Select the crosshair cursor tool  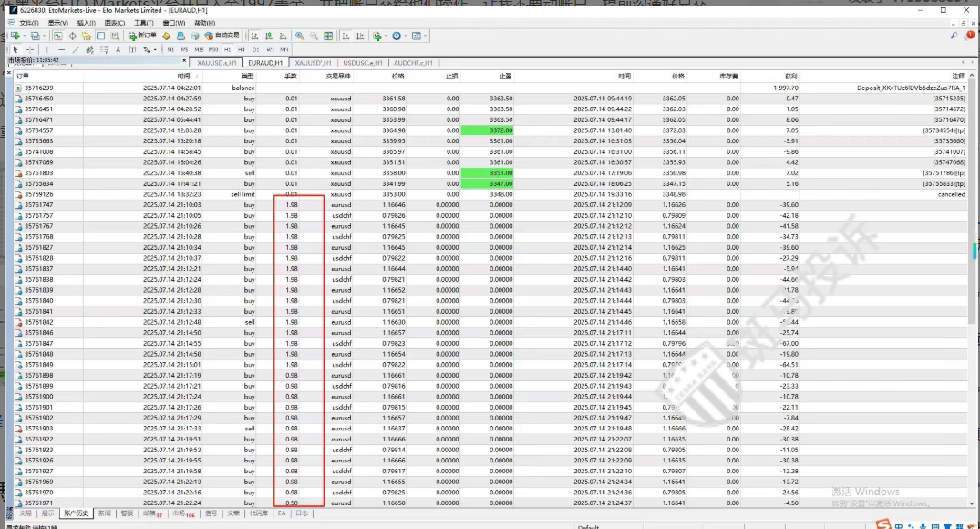[x=28, y=49]
